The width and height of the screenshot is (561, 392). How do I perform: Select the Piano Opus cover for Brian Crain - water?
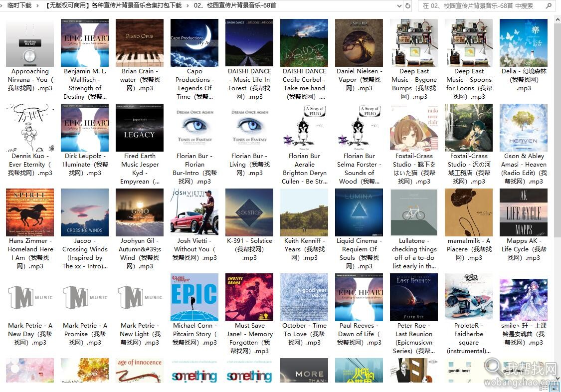(140, 43)
